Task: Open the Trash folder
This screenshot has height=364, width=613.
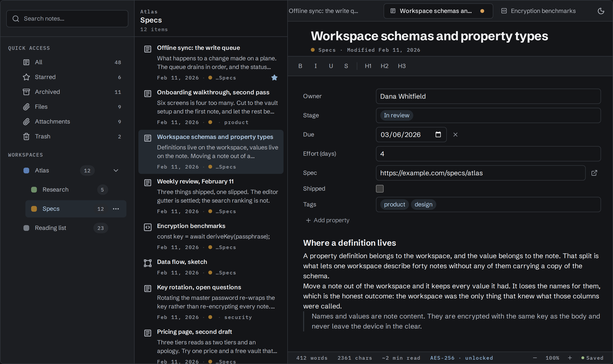Action: tap(72, 136)
